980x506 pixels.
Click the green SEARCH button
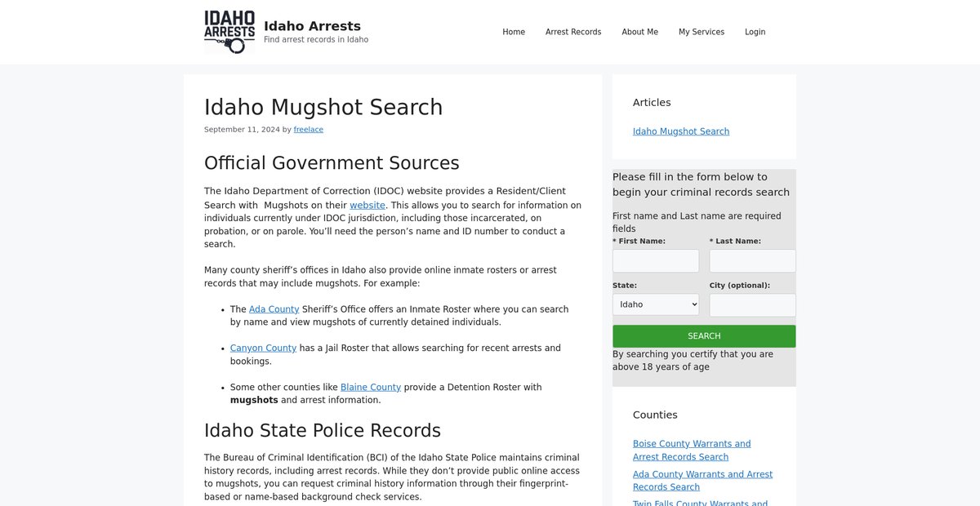(704, 336)
